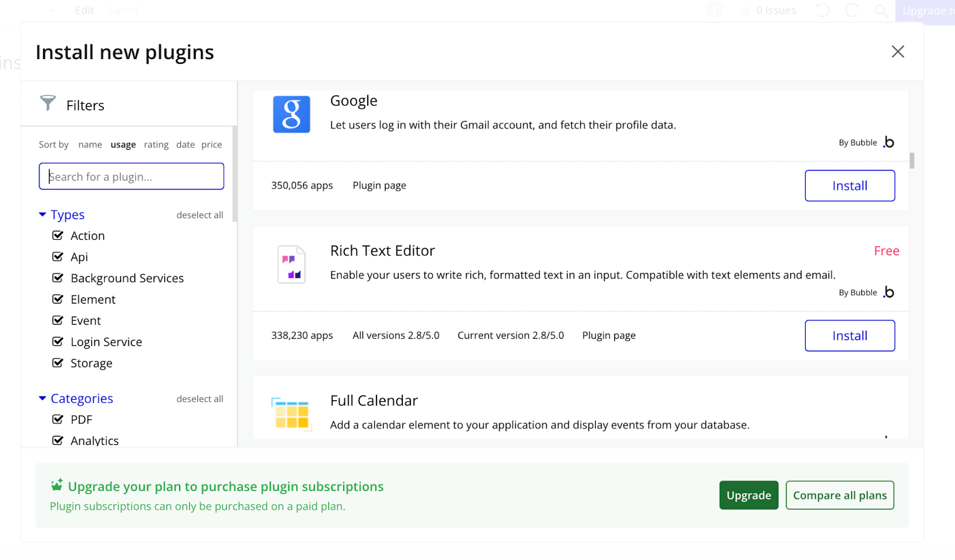Collapse the Categories filter section
The height and width of the screenshot is (560, 955).
click(42, 398)
